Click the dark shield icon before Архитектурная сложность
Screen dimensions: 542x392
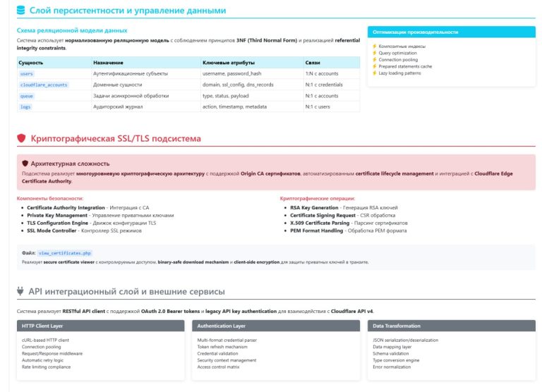[x=25, y=163]
